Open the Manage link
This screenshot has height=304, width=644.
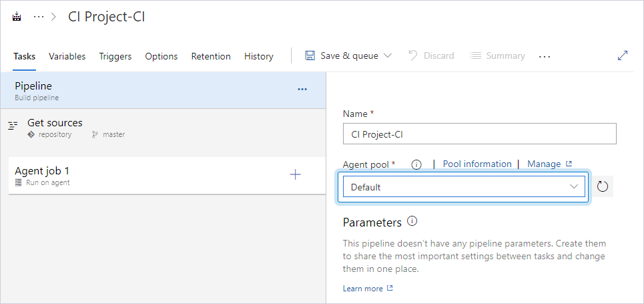coord(544,164)
